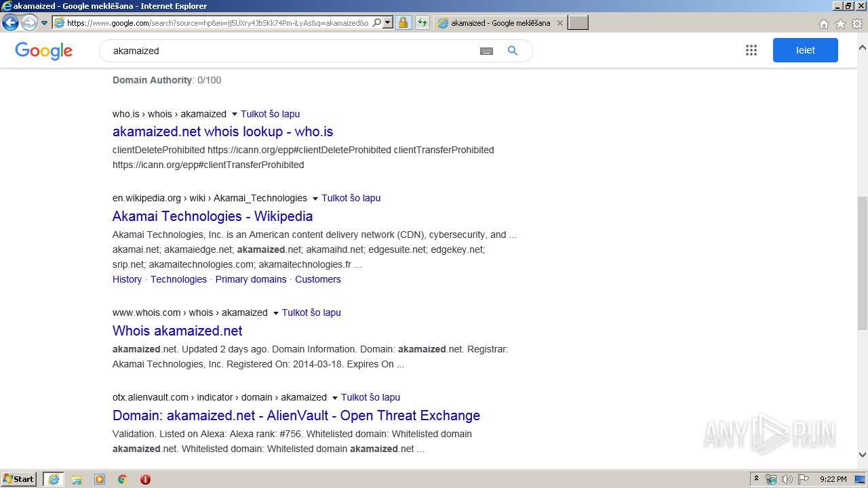The height and width of the screenshot is (488, 868).
Task: Launch Windows Media Player from taskbar
Action: coord(100,479)
